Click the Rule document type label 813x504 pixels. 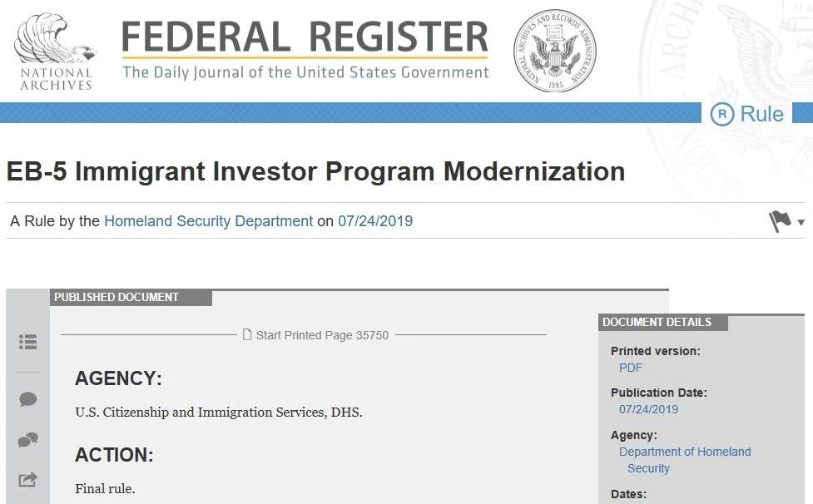coord(761,114)
